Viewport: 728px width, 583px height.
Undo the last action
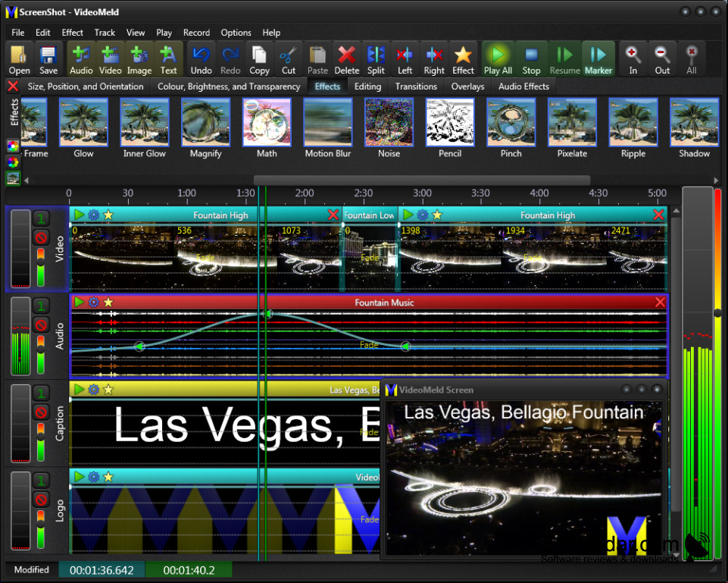coord(201,59)
